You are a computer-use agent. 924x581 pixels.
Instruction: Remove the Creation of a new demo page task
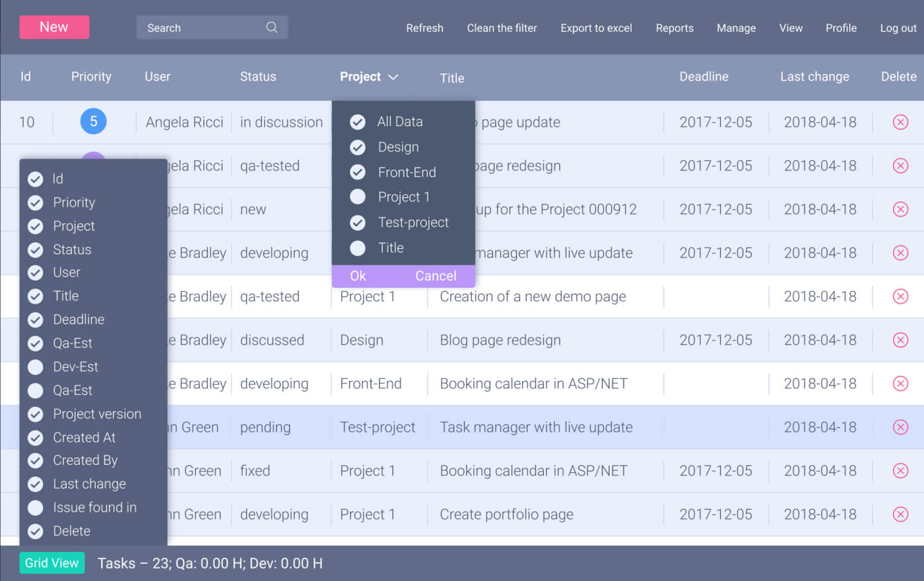[x=900, y=296]
